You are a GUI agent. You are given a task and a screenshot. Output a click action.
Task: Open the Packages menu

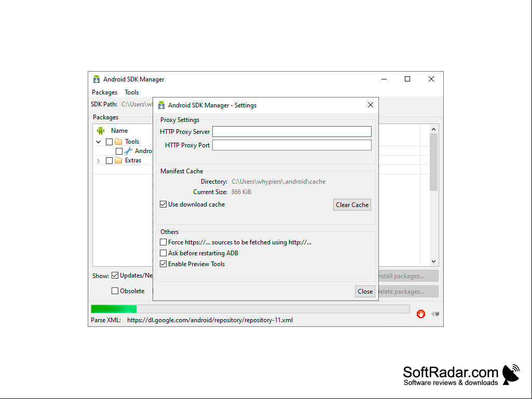[x=104, y=92]
